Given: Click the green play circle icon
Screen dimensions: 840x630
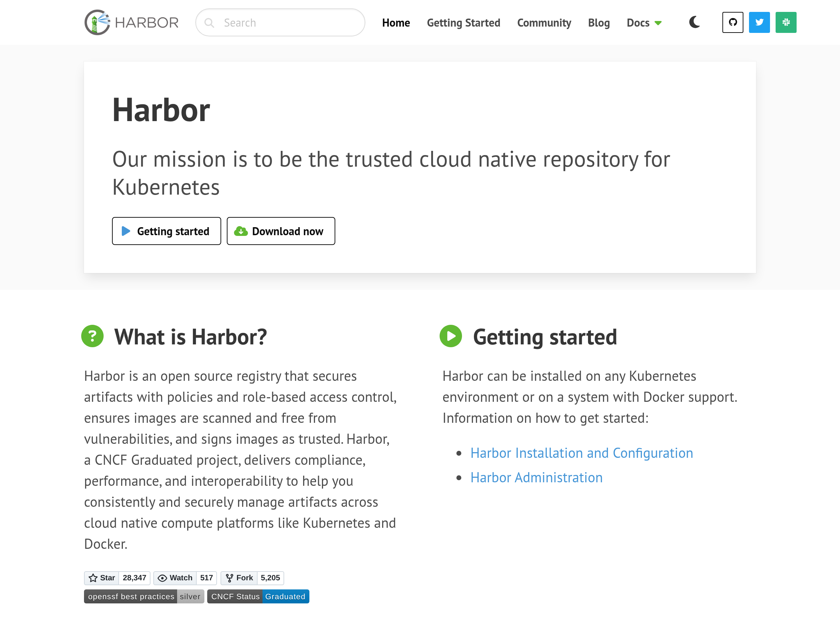Looking at the screenshot, I should (x=451, y=336).
